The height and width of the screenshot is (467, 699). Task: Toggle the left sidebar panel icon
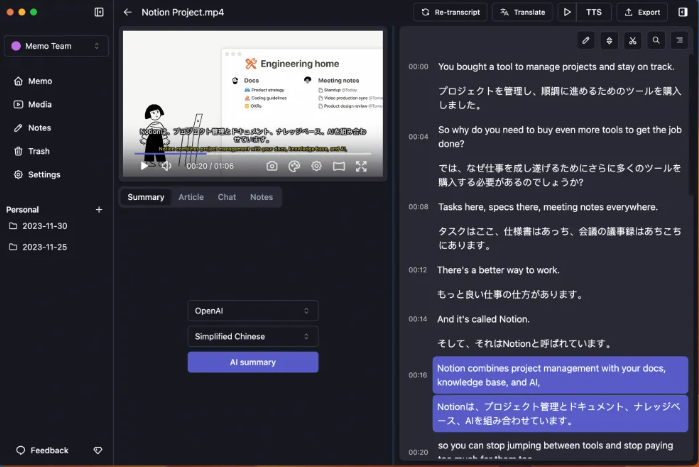99,12
